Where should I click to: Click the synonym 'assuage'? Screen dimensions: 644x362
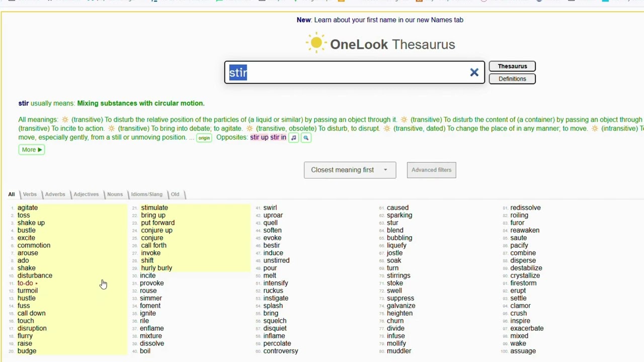pyautogui.click(x=523, y=351)
